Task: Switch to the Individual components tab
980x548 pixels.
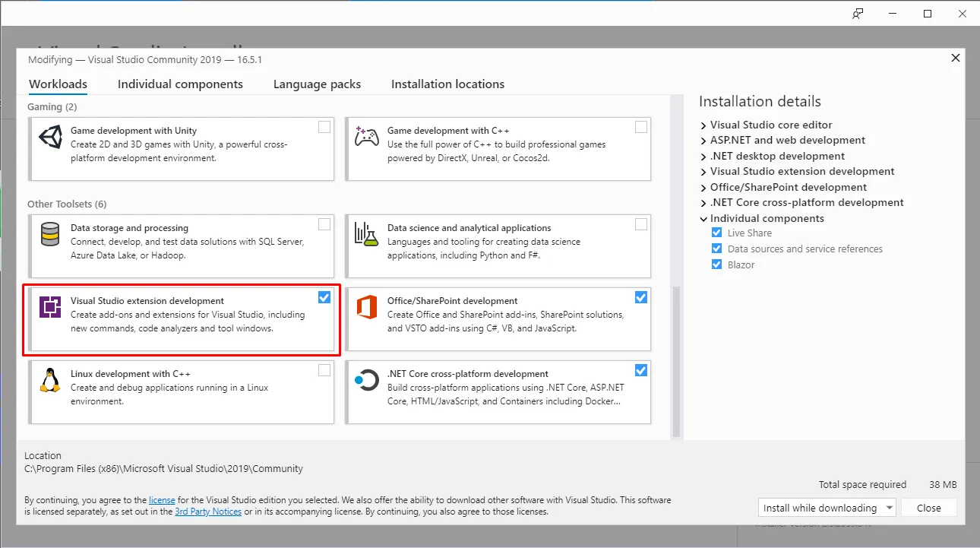Action: click(181, 84)
